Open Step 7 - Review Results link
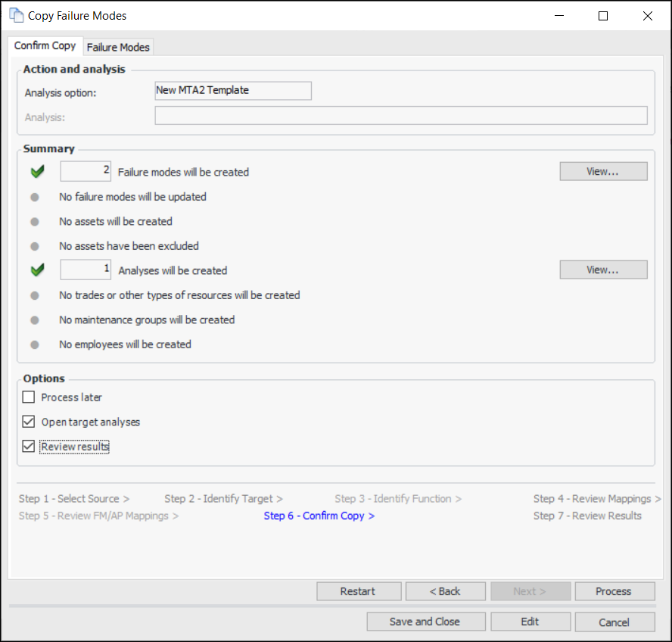This screenshot has height=642, width=672. 587,516
